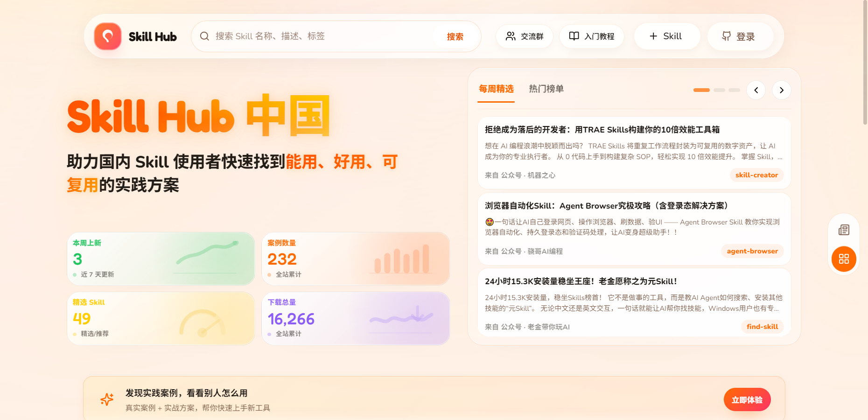Go to previous carousel page arrow
Viewport: 868px width, 420px height.
click(756, 90)
